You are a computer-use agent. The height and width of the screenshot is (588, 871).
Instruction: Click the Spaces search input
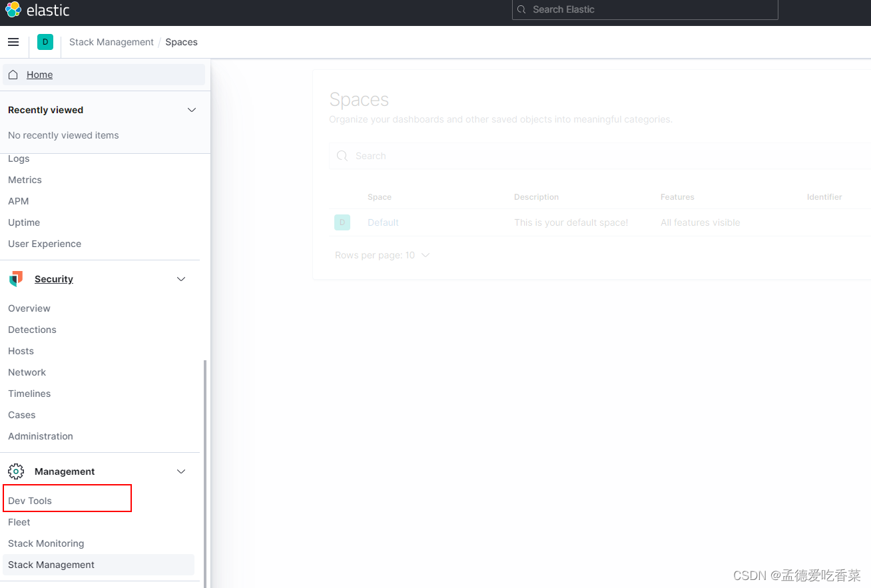(x=600, y=156)
